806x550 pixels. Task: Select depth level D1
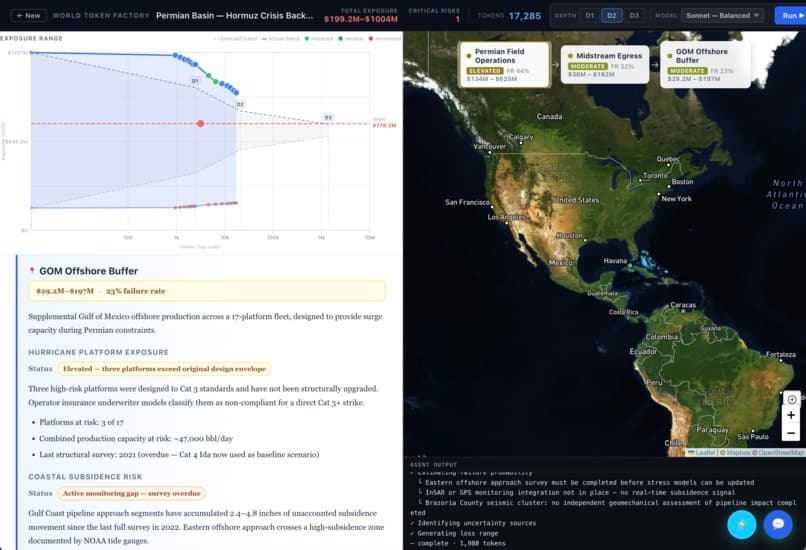pyautogui.click(x=590, y=15)
